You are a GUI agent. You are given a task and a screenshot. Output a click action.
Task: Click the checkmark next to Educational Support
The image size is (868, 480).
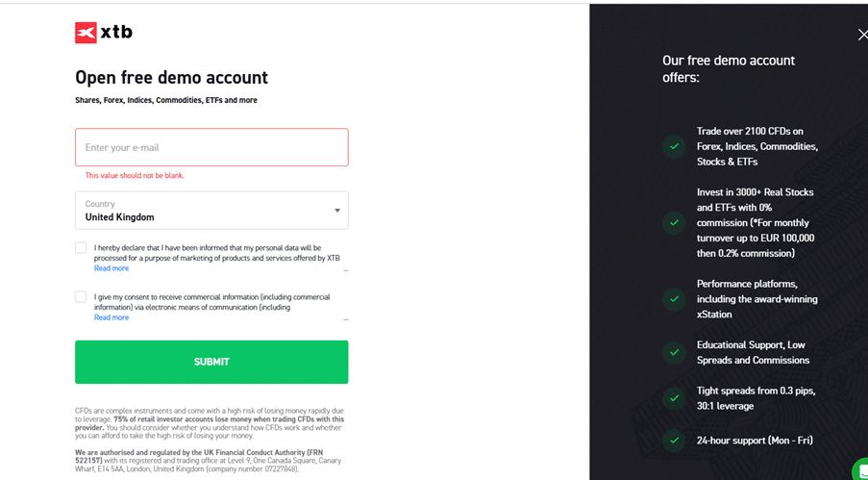click(x=674, y=352)
